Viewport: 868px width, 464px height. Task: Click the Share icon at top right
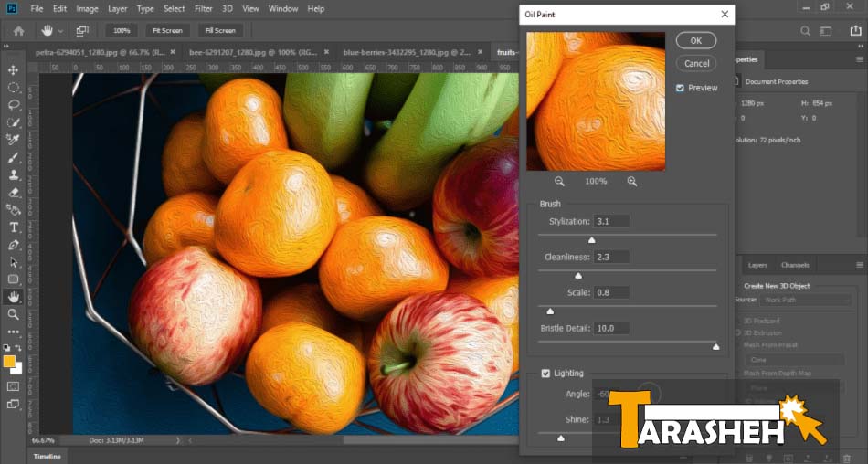(856, 31)
